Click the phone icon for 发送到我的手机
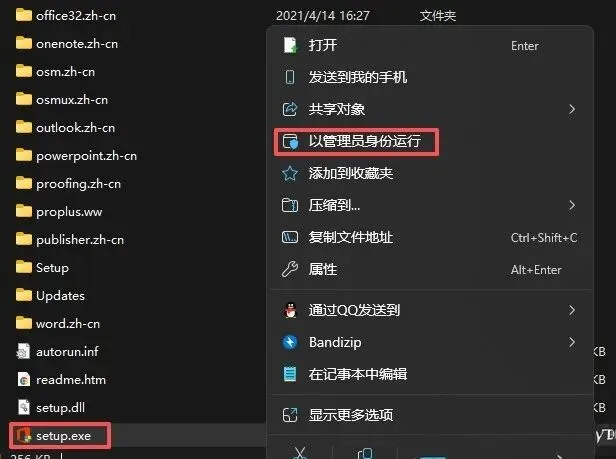 (x=290, y=77)
